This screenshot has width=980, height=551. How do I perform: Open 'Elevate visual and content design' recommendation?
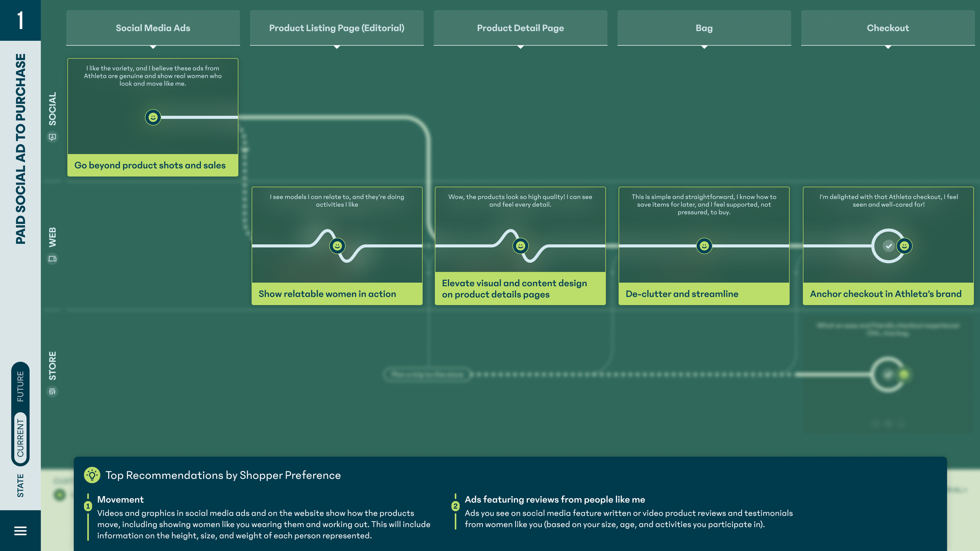click(521, 288)
